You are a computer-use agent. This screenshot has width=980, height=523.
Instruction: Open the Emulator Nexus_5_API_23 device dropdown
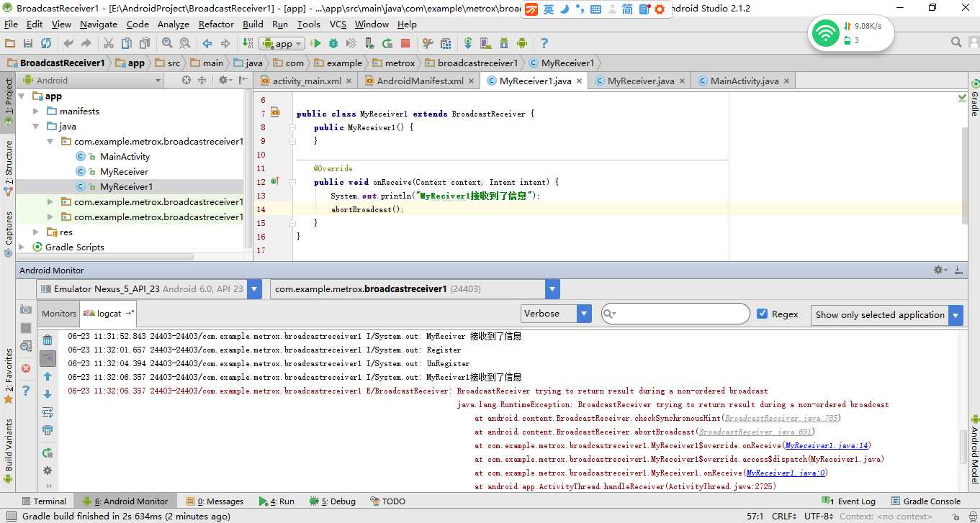148,288
